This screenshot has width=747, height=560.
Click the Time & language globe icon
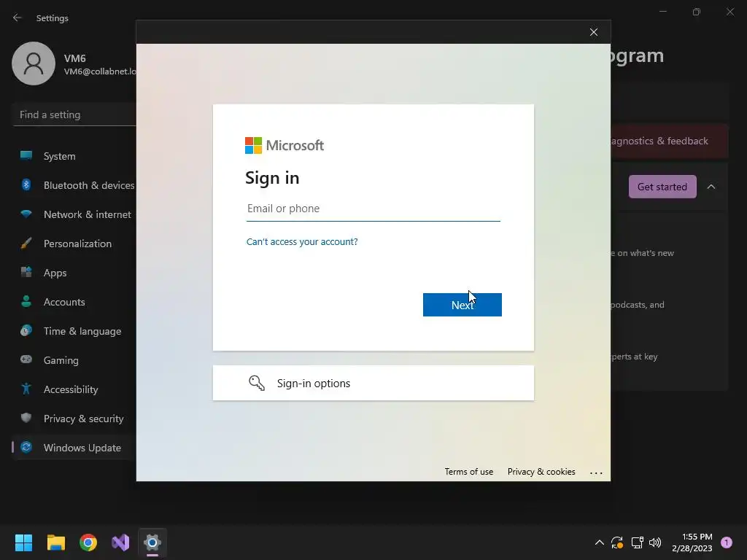[26, 330]
